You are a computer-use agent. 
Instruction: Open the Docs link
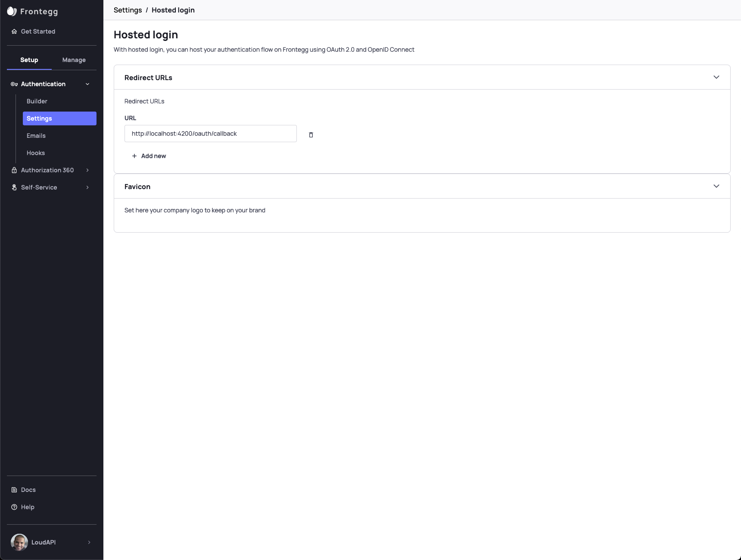pos(28,490)
